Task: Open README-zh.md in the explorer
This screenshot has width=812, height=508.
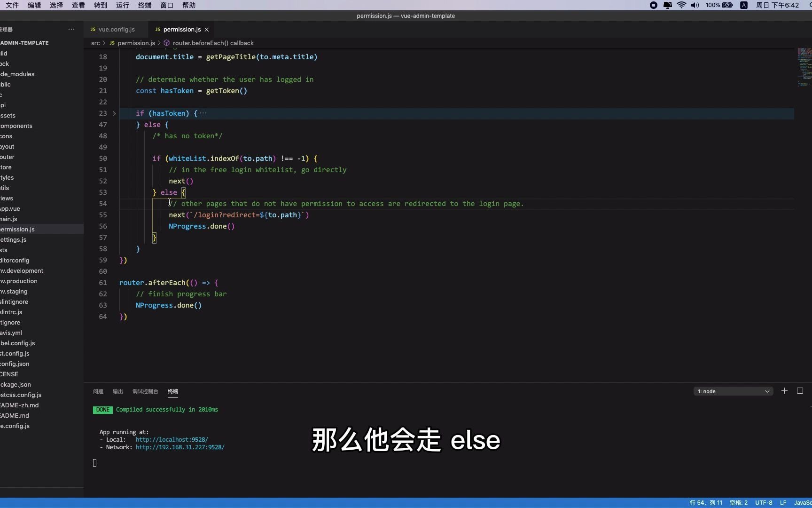Action: click(42, 405)
